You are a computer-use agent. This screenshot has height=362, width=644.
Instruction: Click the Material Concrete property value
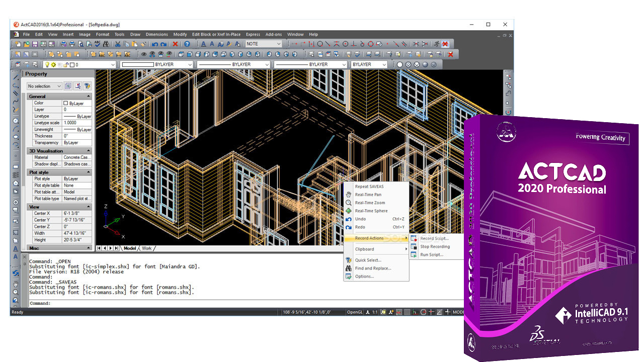(x=77, y=157)
